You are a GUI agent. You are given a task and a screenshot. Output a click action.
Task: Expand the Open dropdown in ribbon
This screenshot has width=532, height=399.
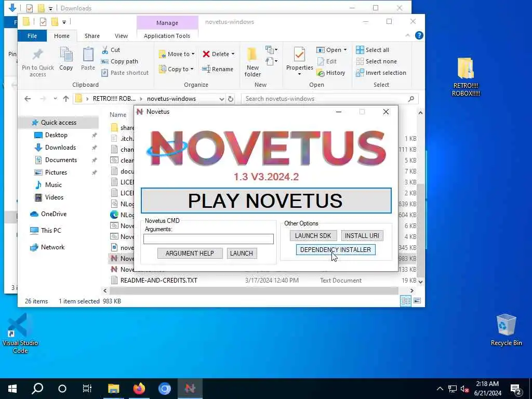pos(345,50)
